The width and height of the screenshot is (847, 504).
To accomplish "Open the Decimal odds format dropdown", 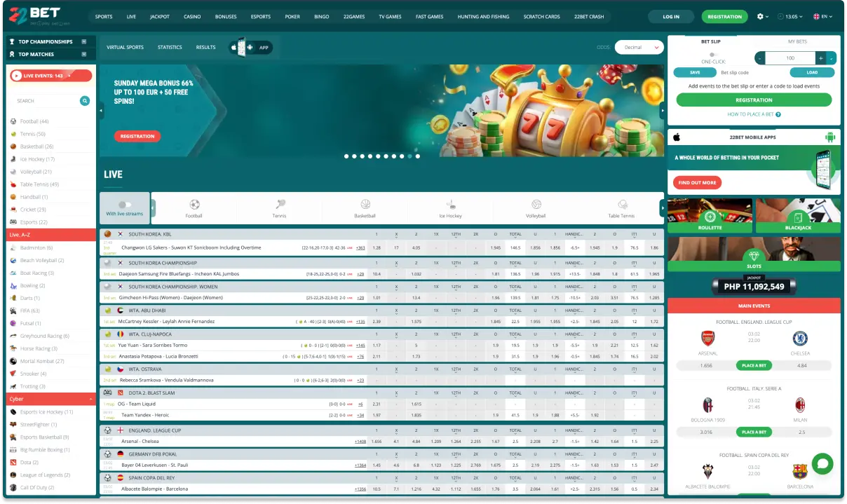I will [x=639, y=47].
